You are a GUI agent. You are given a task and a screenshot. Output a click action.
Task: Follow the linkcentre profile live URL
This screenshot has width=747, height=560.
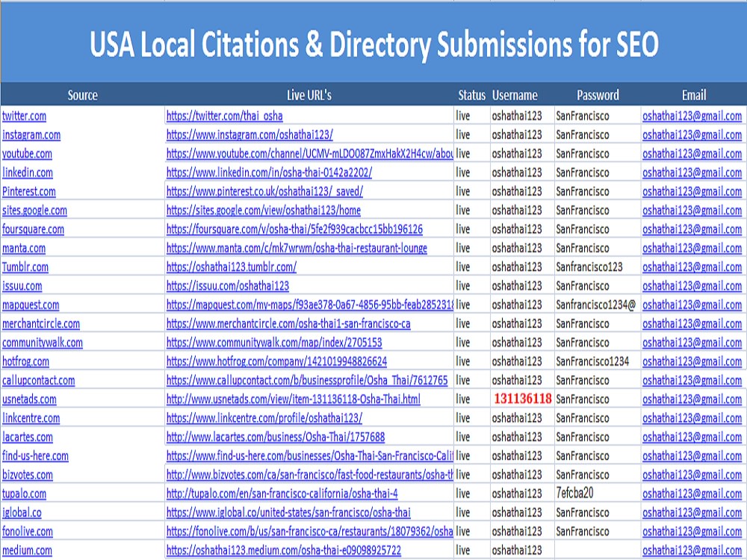point(264,418)
